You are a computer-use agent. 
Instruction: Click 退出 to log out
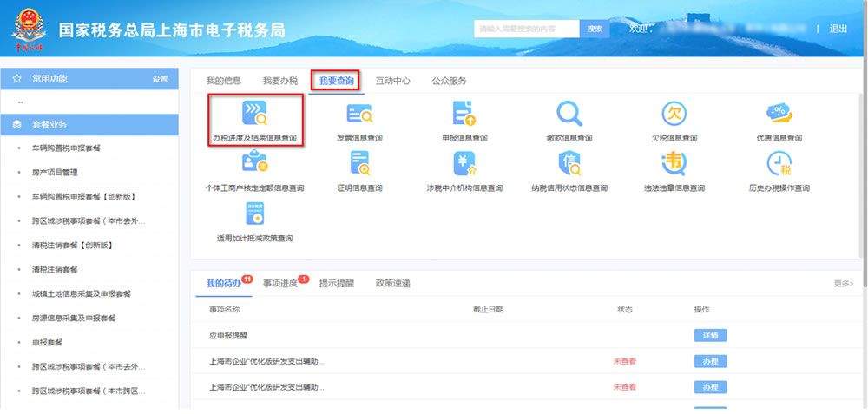pos(838,29)
